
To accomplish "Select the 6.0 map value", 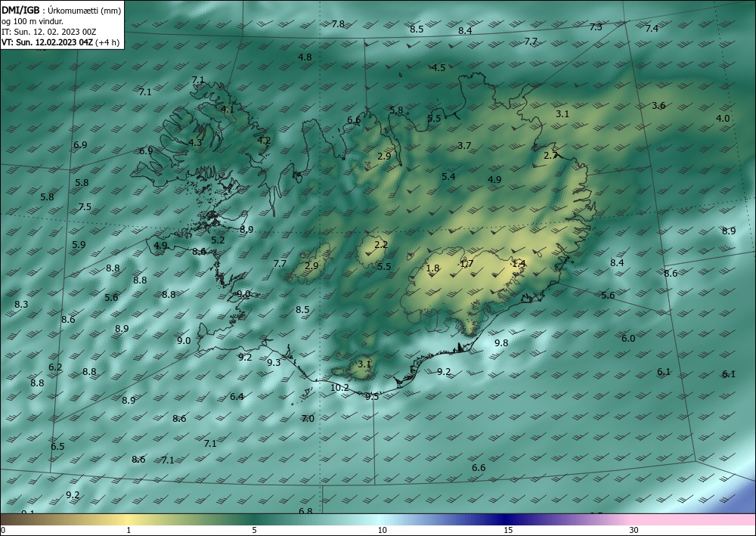I will coord(628,339).
